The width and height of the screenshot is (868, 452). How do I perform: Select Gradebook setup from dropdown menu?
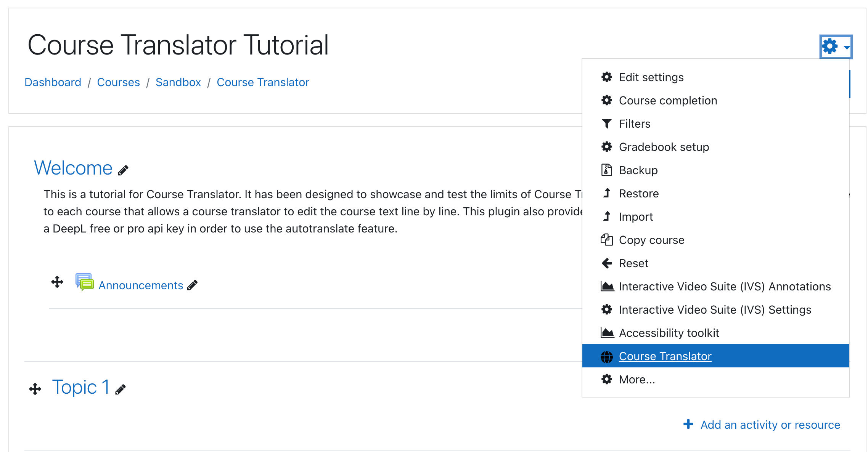[664, 147]
